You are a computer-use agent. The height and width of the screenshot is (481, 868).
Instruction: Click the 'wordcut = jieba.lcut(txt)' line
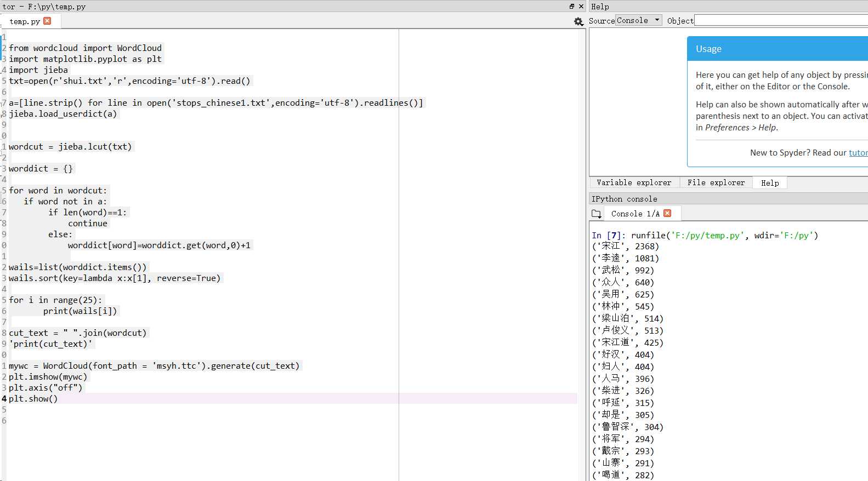[70, 147]
